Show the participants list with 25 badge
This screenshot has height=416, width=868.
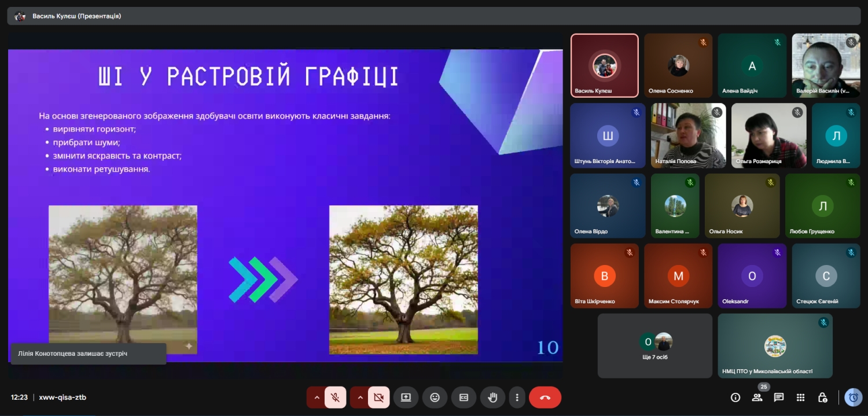(x=757, y=397)
